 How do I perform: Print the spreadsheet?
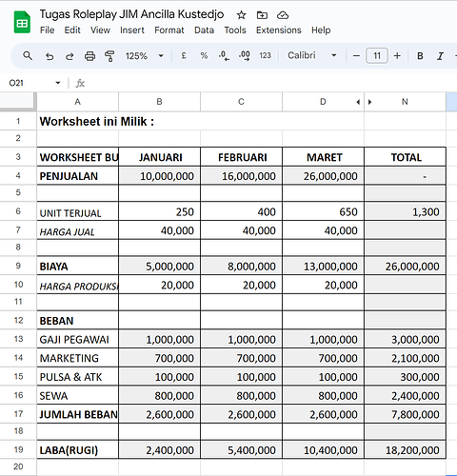pyautogui.click(x=89, y=56)
